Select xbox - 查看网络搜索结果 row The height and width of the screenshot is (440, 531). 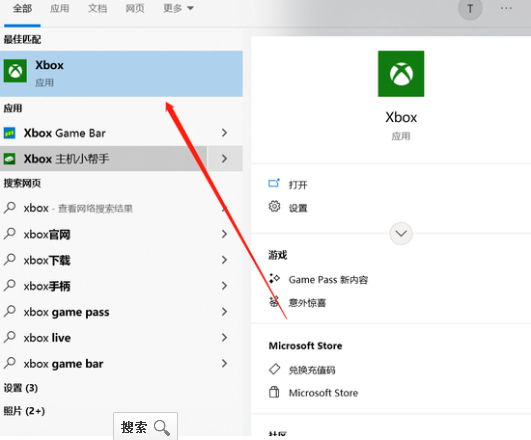pos(121,208)
